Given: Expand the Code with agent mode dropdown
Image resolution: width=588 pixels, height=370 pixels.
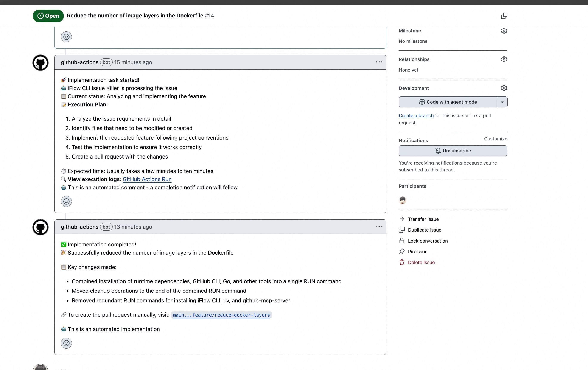Looking at the screenshot, I should (x=502, y=102).
